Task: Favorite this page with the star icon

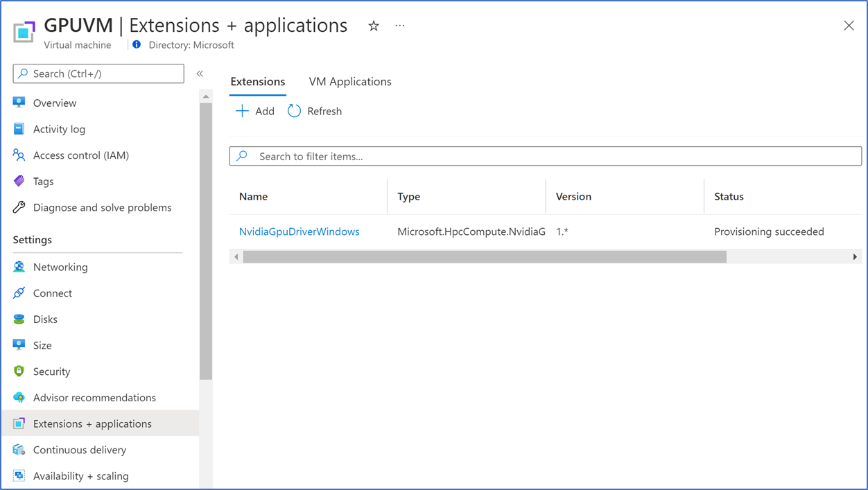Action: pyautogui.click(x=374, y=26)
